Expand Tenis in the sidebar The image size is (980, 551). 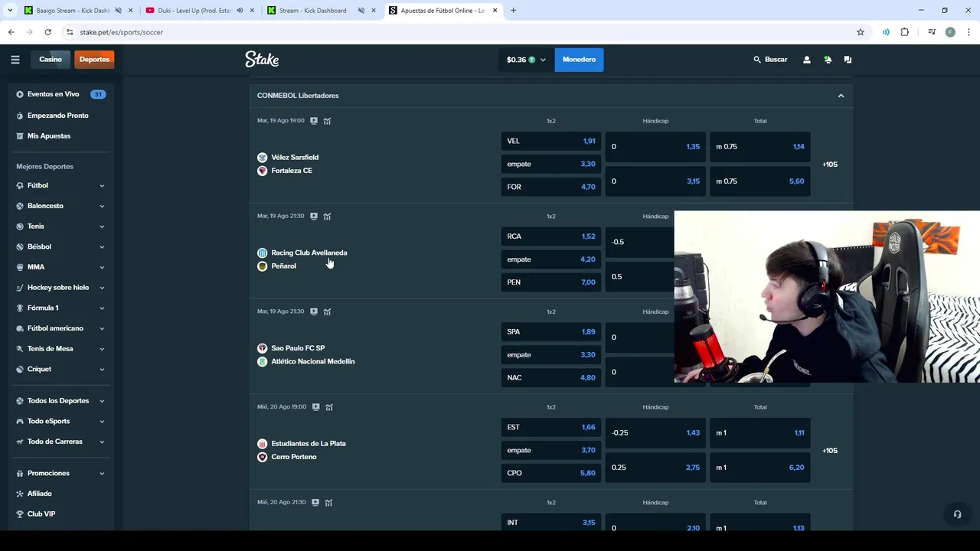point(102,227)
